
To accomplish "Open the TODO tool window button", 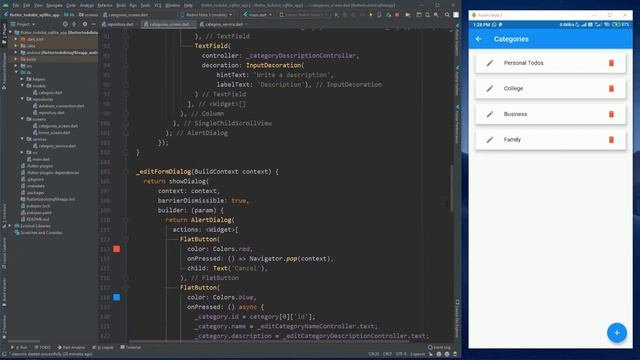I will (x=42, y=347).
